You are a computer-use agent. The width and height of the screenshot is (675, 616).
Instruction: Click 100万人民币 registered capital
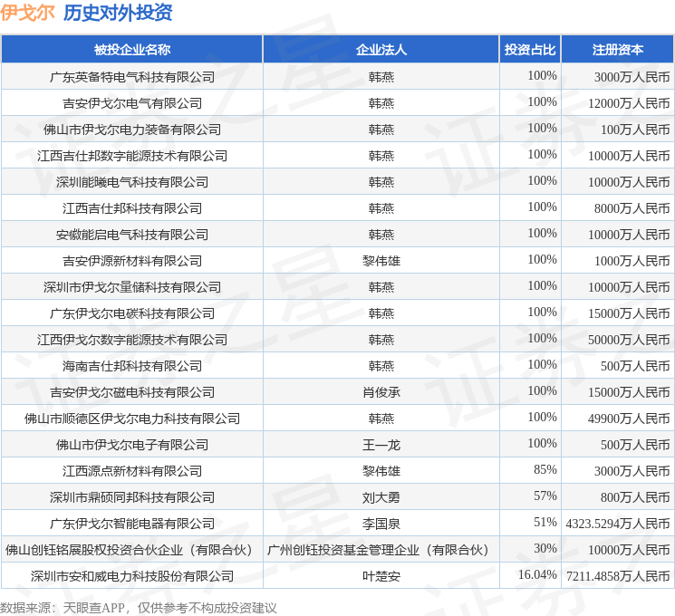pos(635,130)
